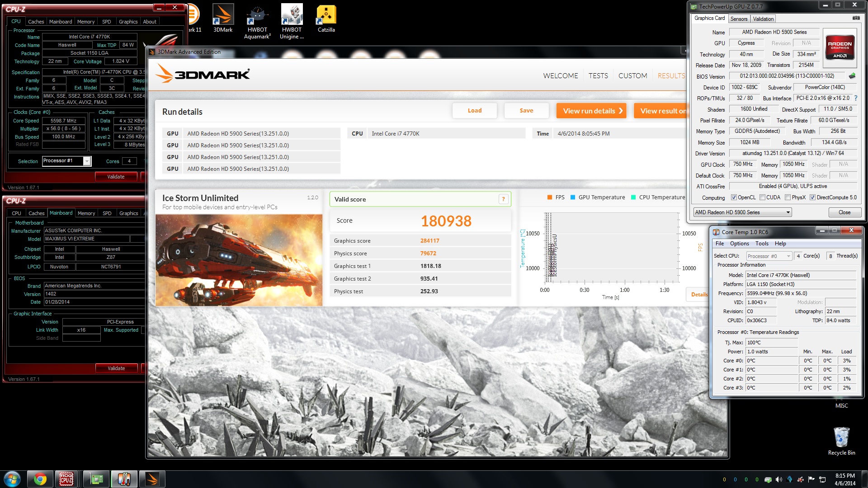Open the About tab in top CPU-Z window
The height and width of the screenshot is (488, 868).
coord(150,22)
